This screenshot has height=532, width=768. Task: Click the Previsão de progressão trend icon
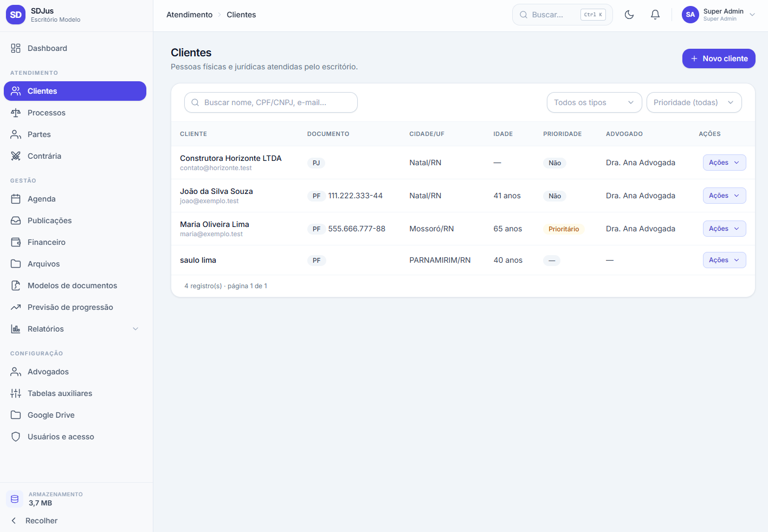point(16,307)
